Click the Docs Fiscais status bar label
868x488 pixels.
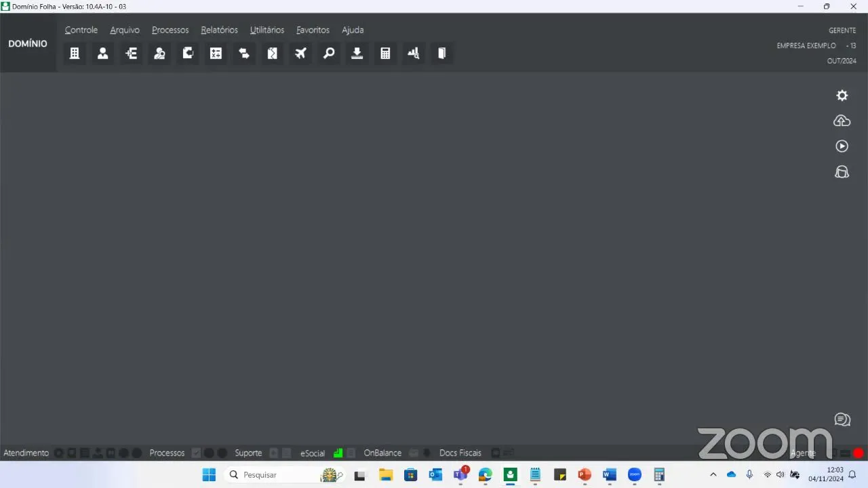[460, 453]
